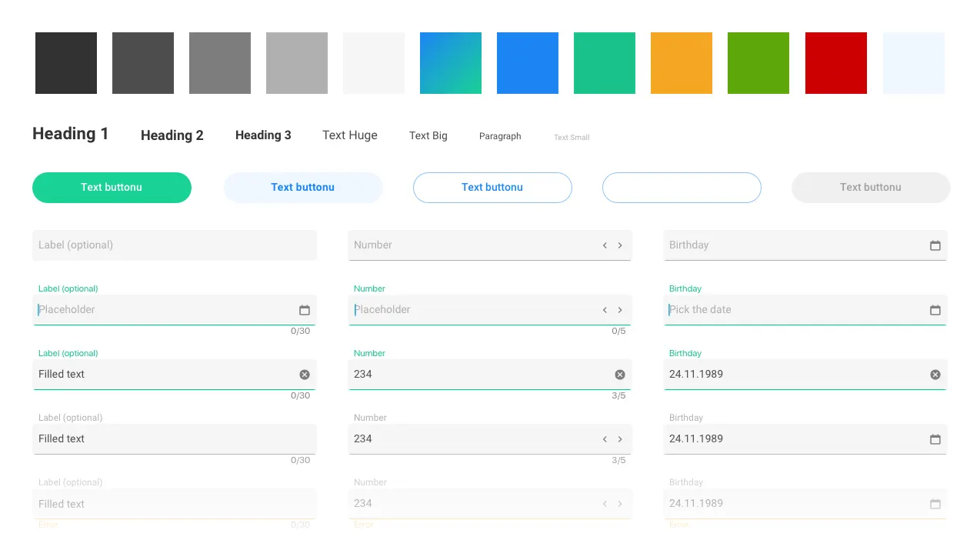Click the 24.11.1989 value with green underline
The width and height of the screenshot is (980, 550).
(696, 375)
